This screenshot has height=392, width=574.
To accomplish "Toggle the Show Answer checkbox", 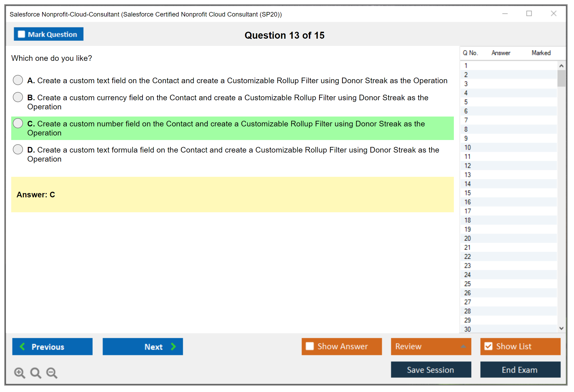I will [310, 346].
